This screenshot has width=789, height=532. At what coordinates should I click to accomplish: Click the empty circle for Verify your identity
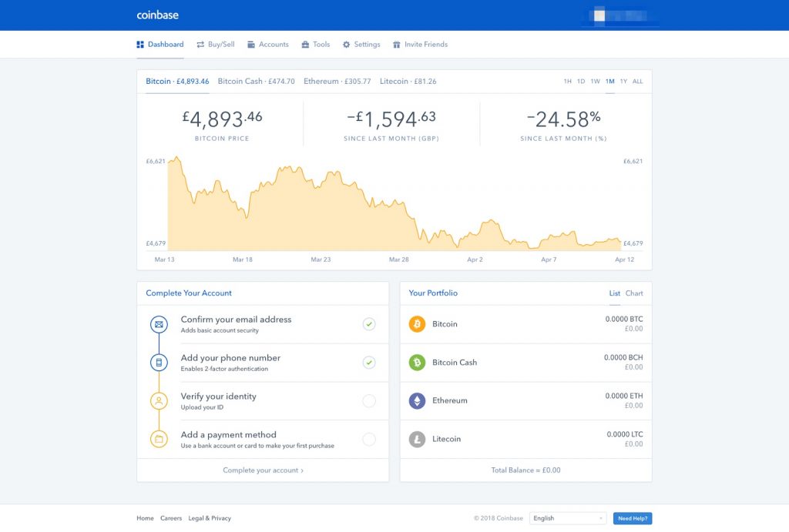tap(369, 401)
